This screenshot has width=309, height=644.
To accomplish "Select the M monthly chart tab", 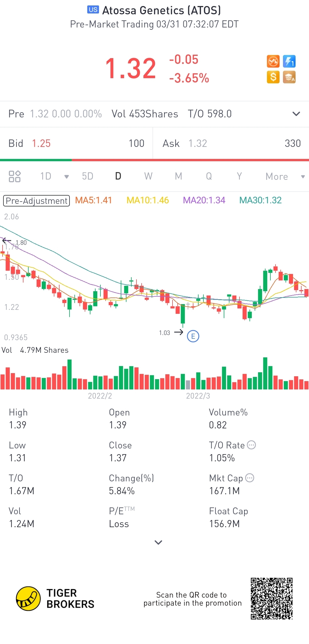I will (x=179, y=176).
